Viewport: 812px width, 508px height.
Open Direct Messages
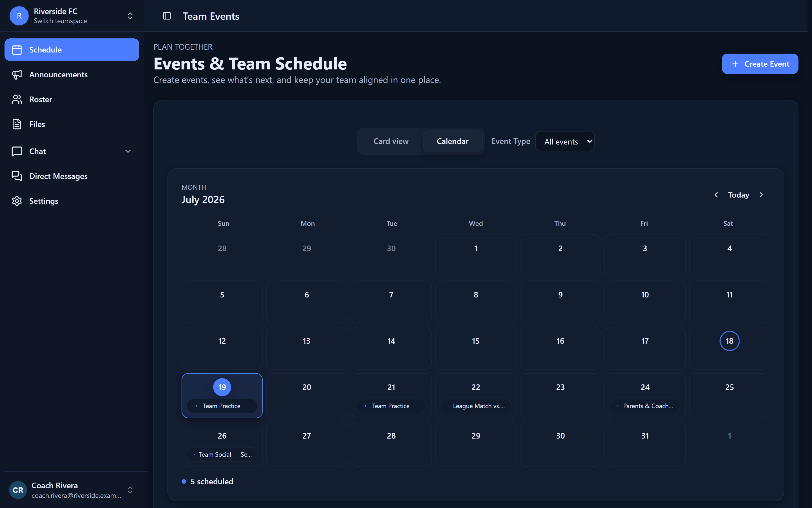click(x=72, y=176)
